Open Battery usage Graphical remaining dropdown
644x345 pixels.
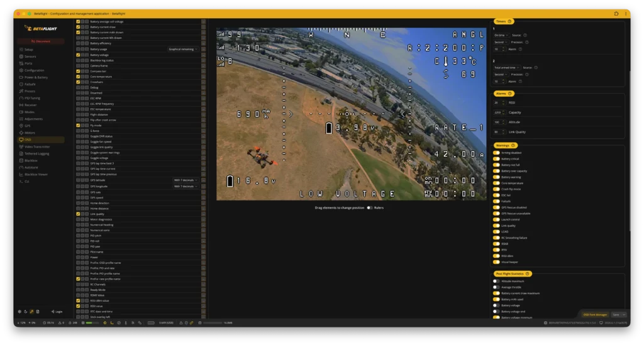183,49
